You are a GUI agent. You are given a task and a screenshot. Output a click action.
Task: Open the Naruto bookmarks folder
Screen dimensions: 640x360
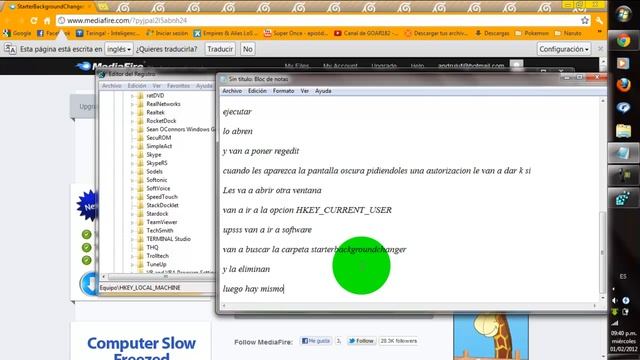568,33
